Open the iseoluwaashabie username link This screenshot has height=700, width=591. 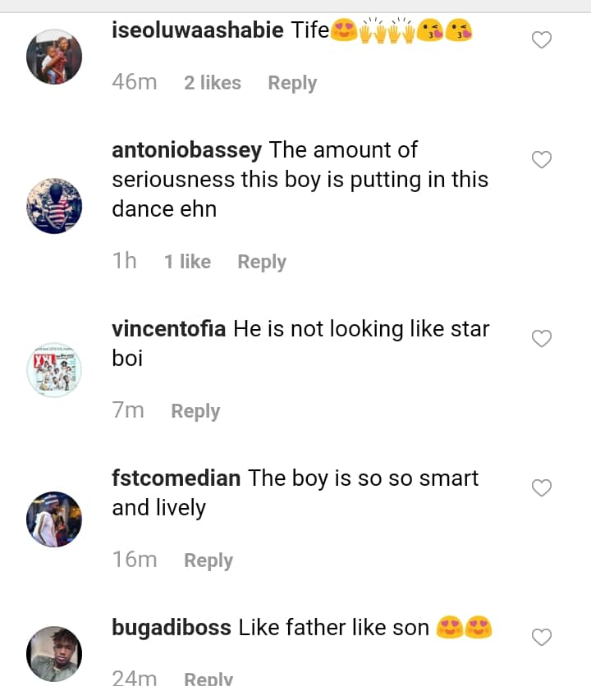tap(198, 31)
